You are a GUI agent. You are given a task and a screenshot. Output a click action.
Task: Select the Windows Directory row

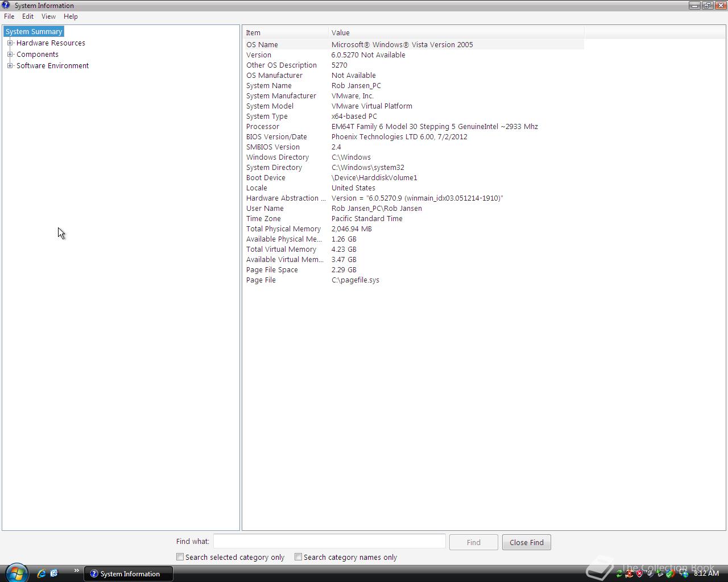[413, 157]
